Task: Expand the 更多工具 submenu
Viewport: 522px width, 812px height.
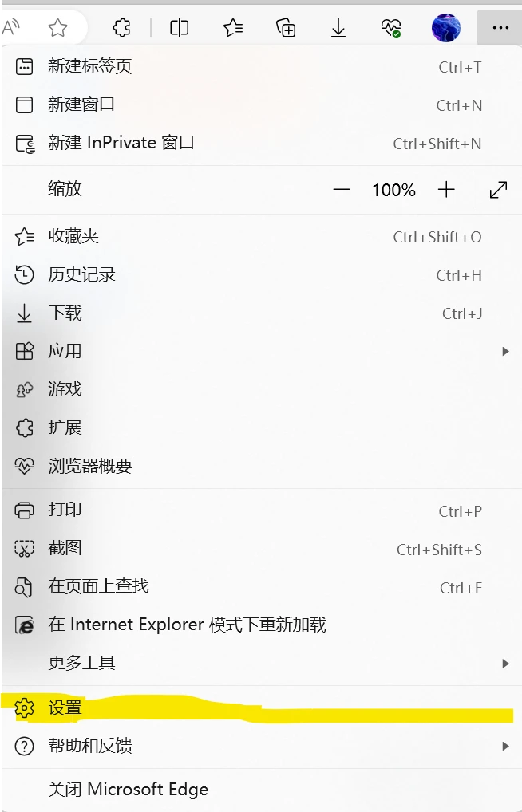Action: 262,663
